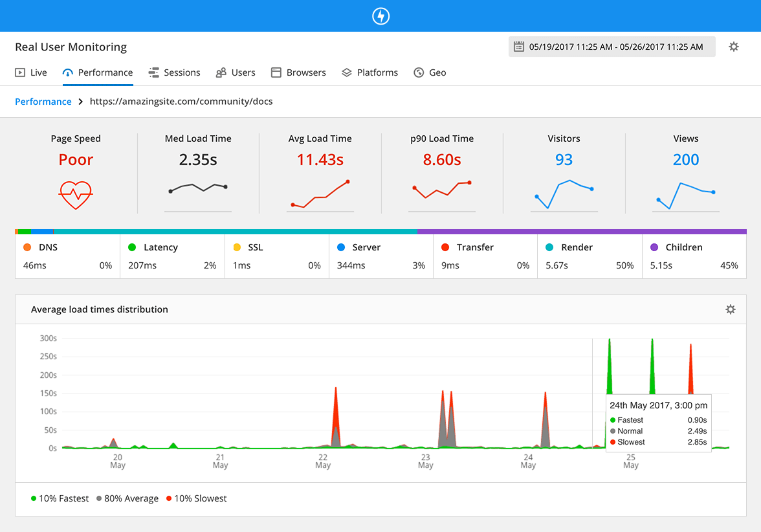
Task: Toggle the 10% Fastest legend item
Action: coord(60,498)
